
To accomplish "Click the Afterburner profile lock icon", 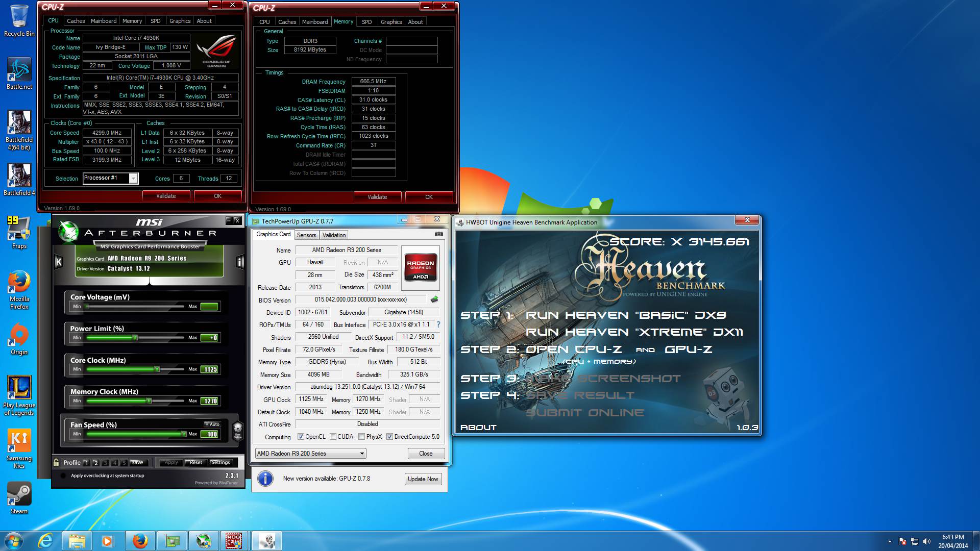I will [x=57, y=462].
